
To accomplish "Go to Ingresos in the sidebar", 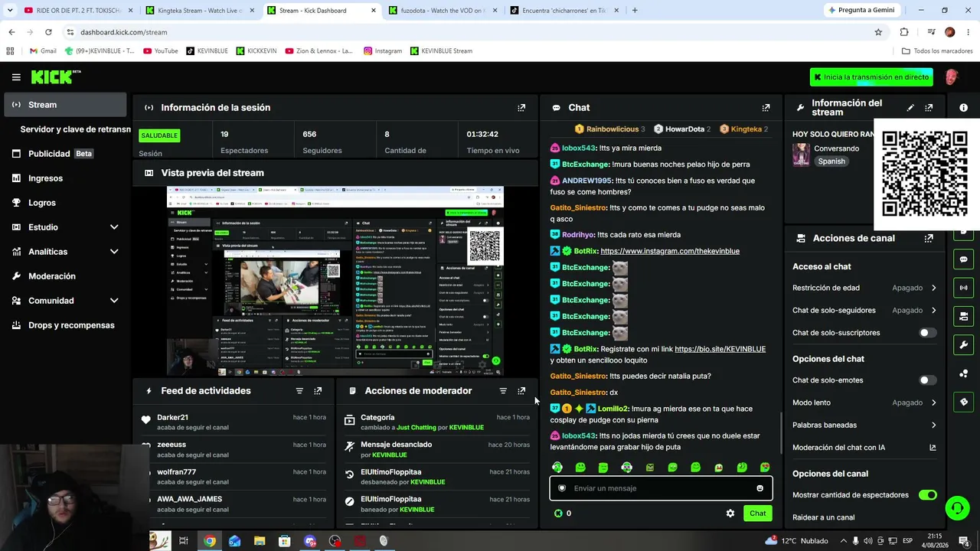I will click(65, 178).
